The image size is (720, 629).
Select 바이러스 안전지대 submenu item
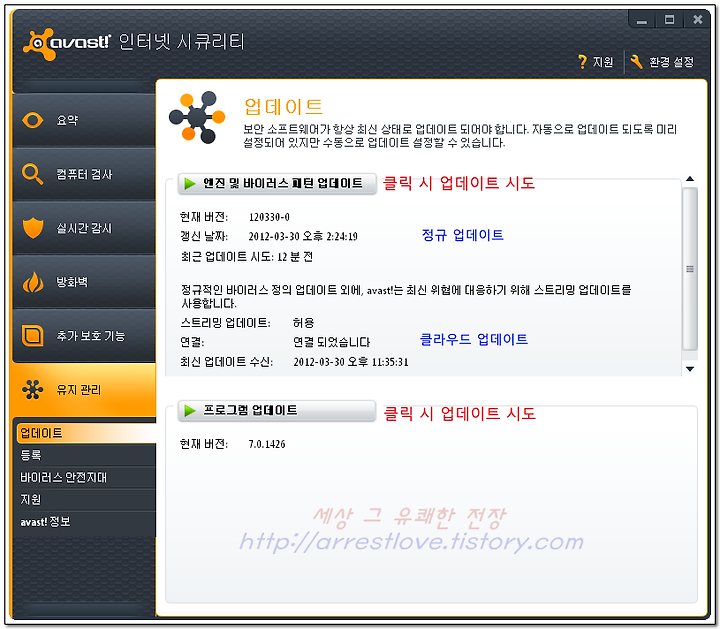tap(86, 477)
